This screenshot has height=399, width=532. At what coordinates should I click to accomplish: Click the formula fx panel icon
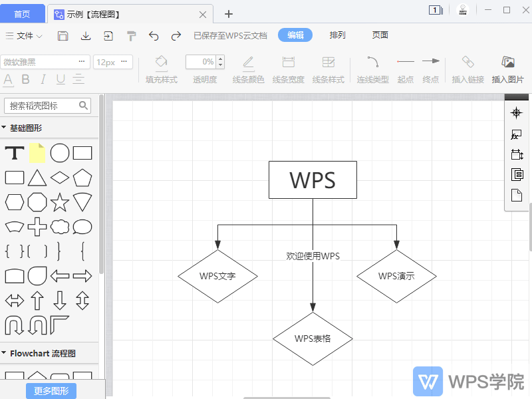(x=517, y=134)
